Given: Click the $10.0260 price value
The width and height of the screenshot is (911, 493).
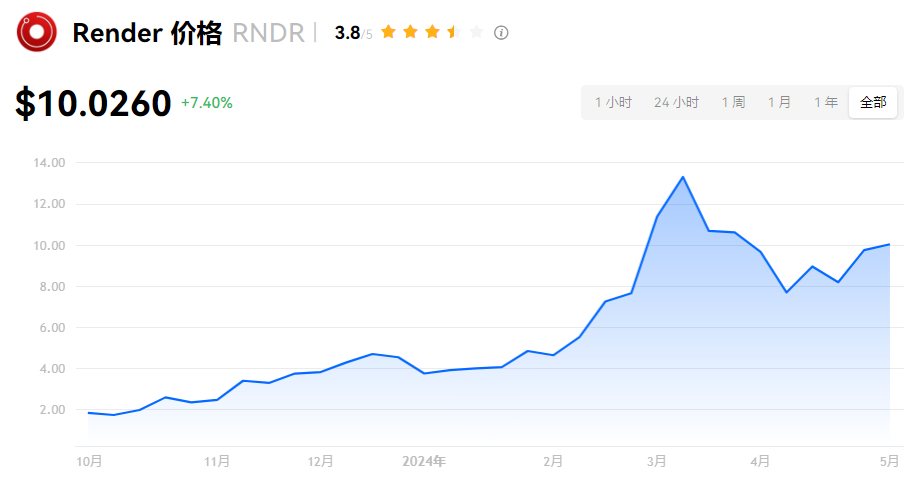Looking at the screenshot, I should 93,103.
